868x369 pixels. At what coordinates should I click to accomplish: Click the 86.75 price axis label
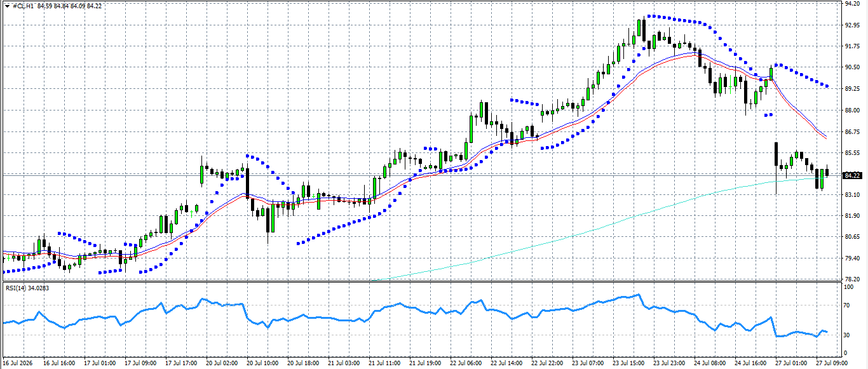click(852, 131)
